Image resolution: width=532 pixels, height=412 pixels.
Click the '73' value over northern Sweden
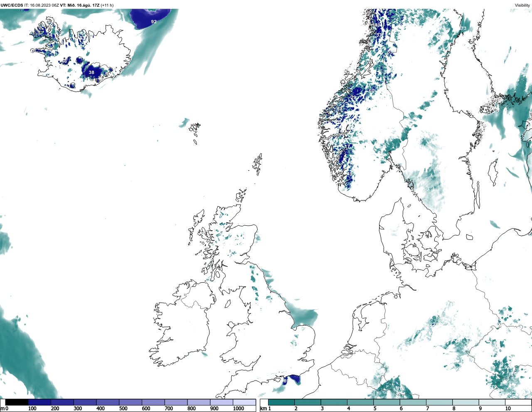(x=463, y=29)
